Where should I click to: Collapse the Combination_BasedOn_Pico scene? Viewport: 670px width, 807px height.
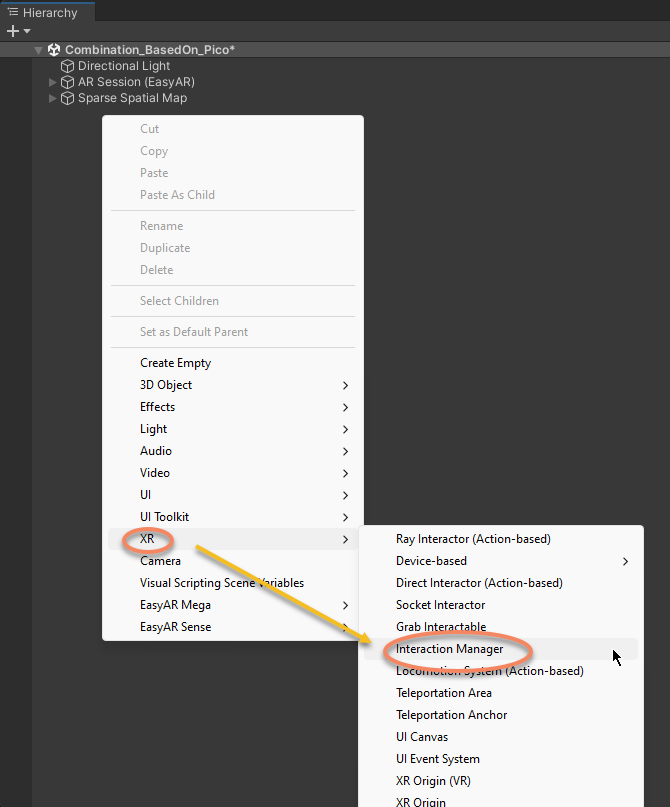click(x=38, y=48)
